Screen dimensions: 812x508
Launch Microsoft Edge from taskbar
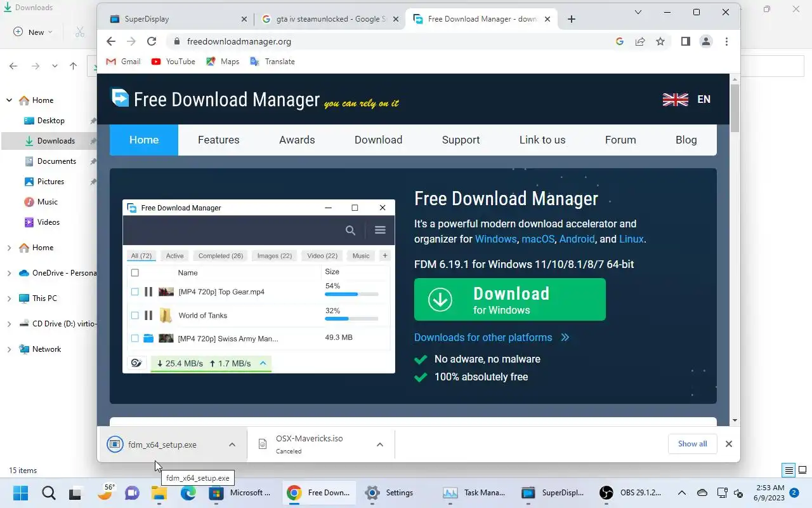(x=188, y=493)
